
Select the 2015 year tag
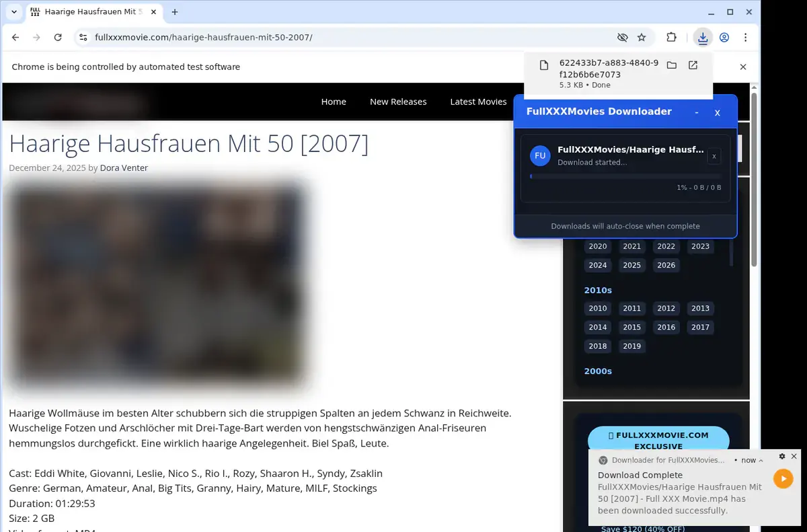tap(632, 327)
